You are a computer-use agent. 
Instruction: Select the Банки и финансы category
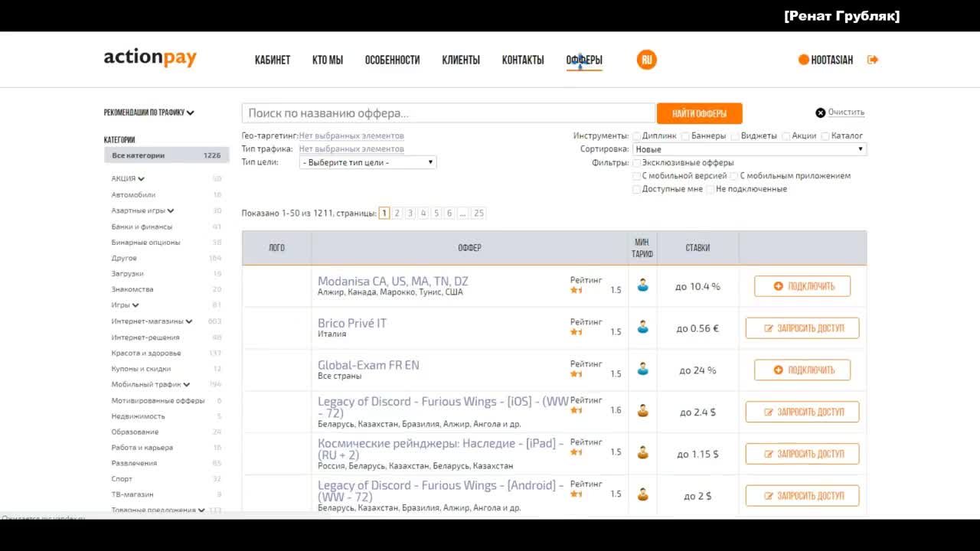click(x=142, y=227)
